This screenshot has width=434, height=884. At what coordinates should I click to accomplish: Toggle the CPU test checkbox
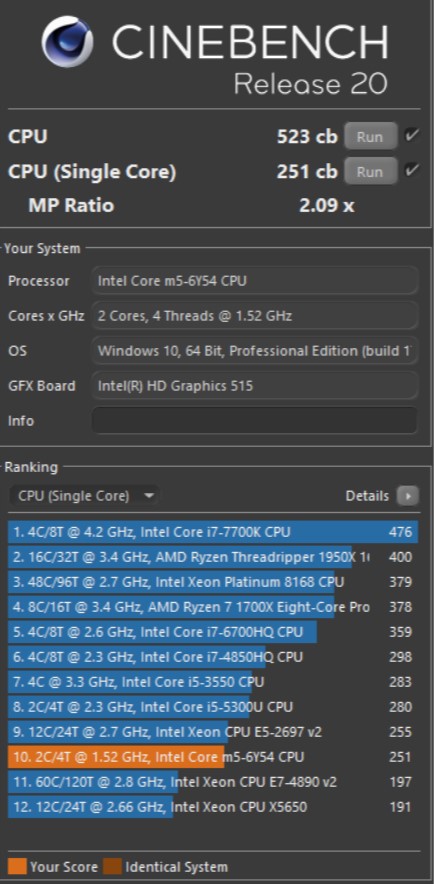click(x=411, y=136)
